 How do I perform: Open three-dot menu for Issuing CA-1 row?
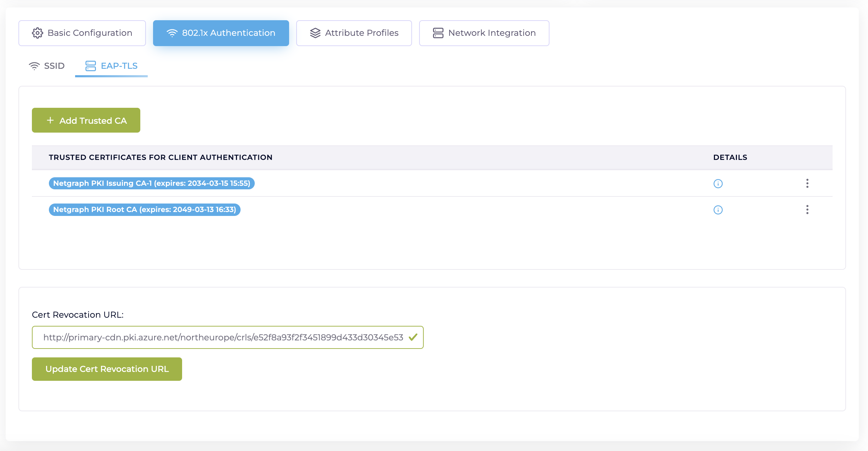point(807,183)
